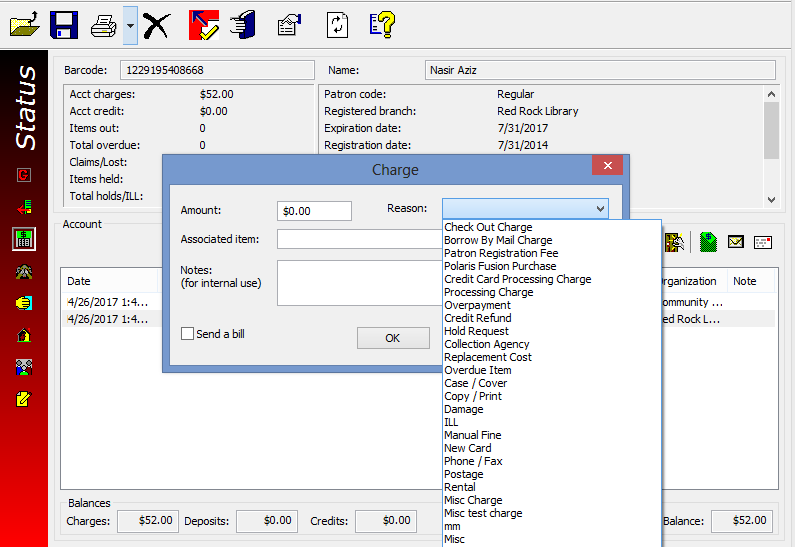
Task: Click the yellow notepad icon in sidebar
Action: (23, 399)
